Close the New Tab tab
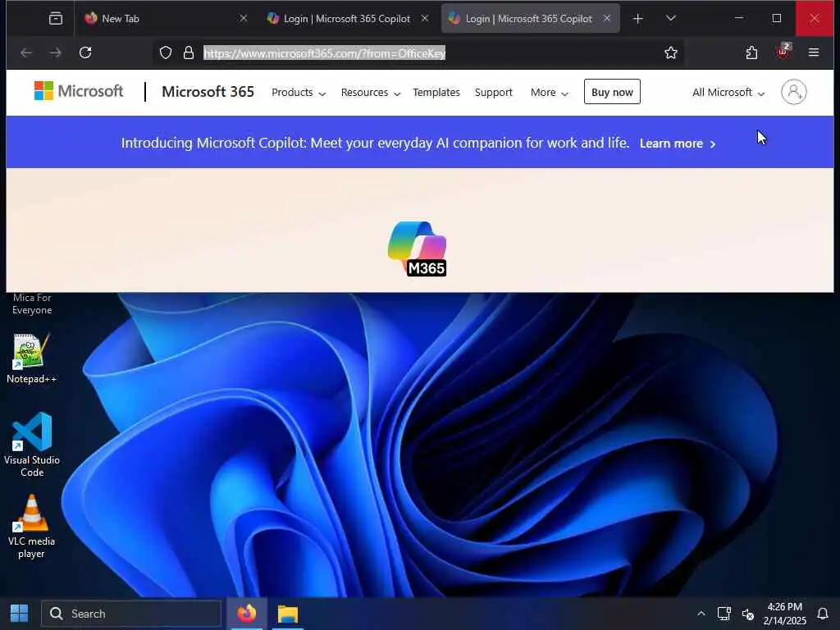This screenshot has height=630, width=840. tap(243, 18)
